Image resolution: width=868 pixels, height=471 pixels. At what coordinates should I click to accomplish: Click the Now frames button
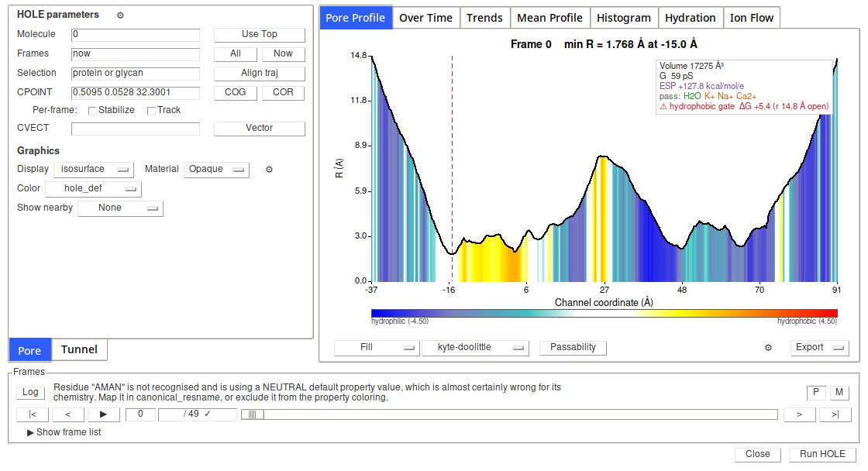point(283,53)
